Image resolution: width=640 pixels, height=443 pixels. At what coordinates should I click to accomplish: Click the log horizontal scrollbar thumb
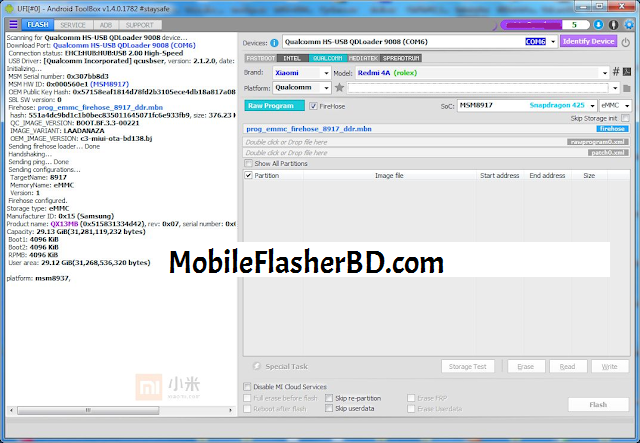(x=88, y=410)
